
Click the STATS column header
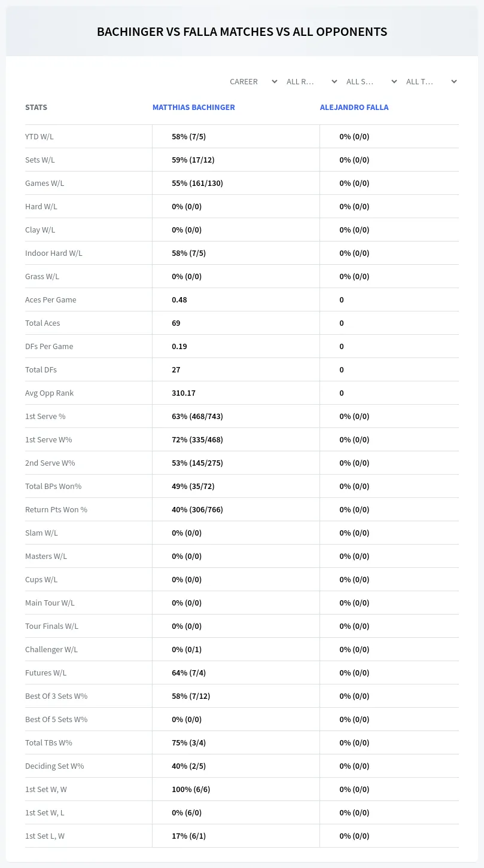click(x=36, y=108)
